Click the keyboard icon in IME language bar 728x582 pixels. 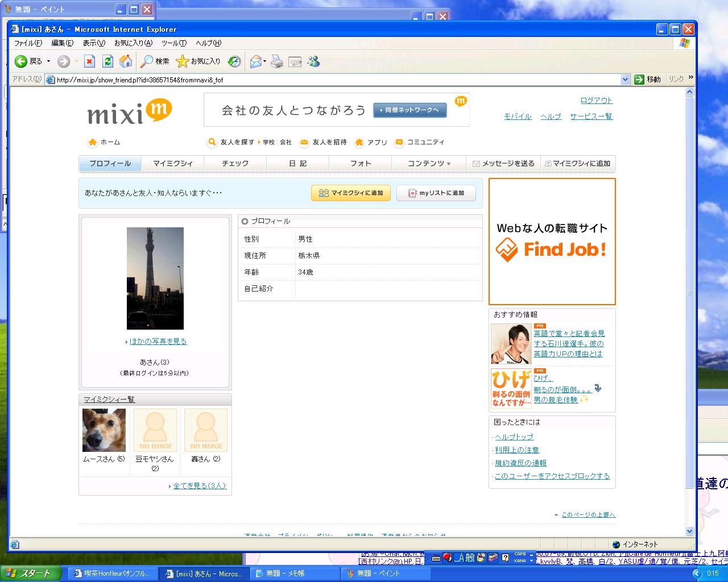point(437,558)
